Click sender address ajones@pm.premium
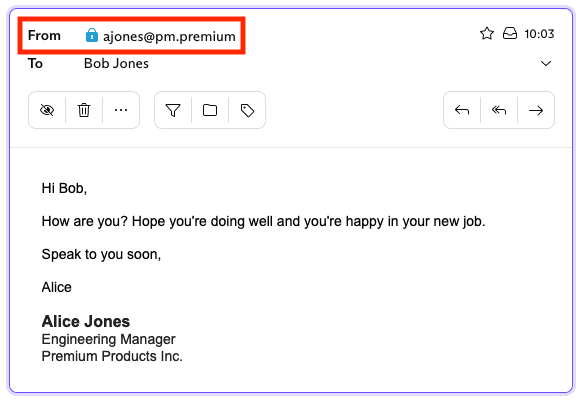The image size is (584, 404). coord(169,36)
